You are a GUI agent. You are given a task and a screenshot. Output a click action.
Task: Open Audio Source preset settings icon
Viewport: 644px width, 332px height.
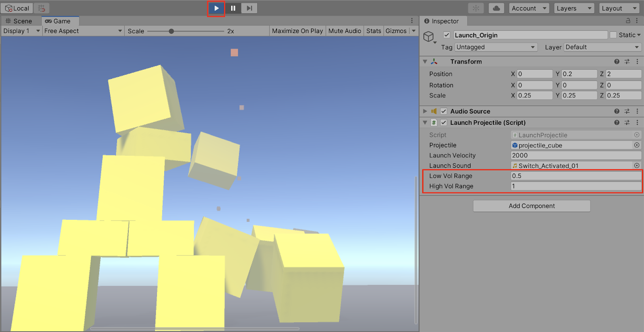pos(627,111)
